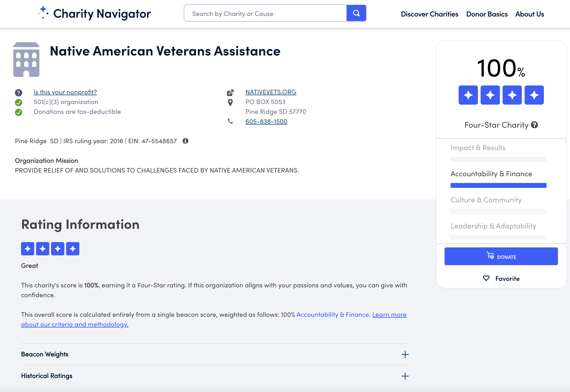Click the Donations are tax-deductible text
The width and height of the screenshot is (570, 392).
[x=77, y=112]
